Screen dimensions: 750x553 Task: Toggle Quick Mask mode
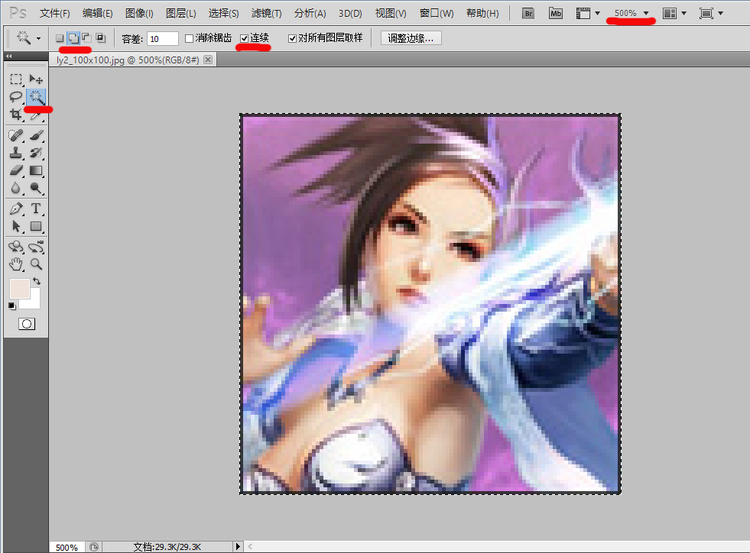[26, 324]
